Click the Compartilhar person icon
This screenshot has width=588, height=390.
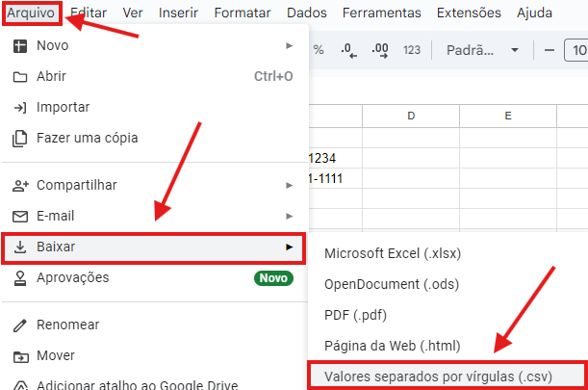point(20,185)
